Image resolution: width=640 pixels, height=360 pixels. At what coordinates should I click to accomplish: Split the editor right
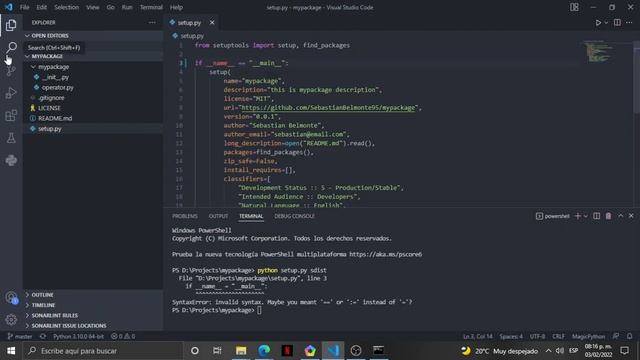tap(617, 22)
